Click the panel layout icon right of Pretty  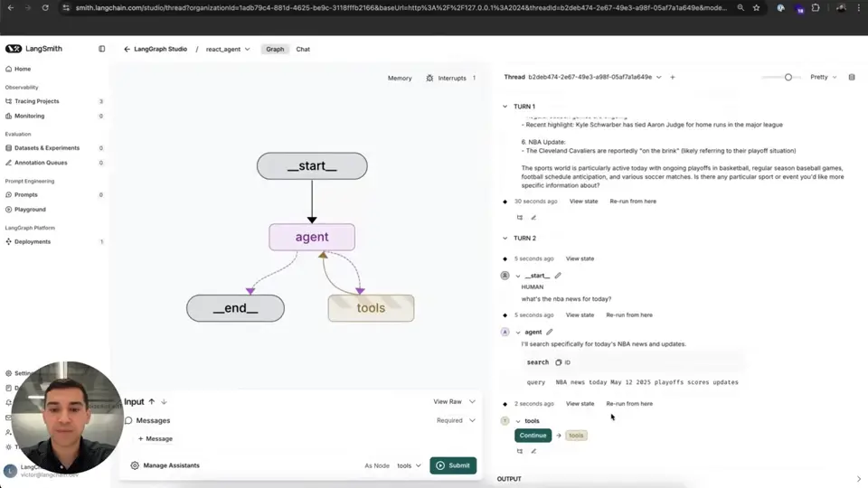[x=852, y=78]
